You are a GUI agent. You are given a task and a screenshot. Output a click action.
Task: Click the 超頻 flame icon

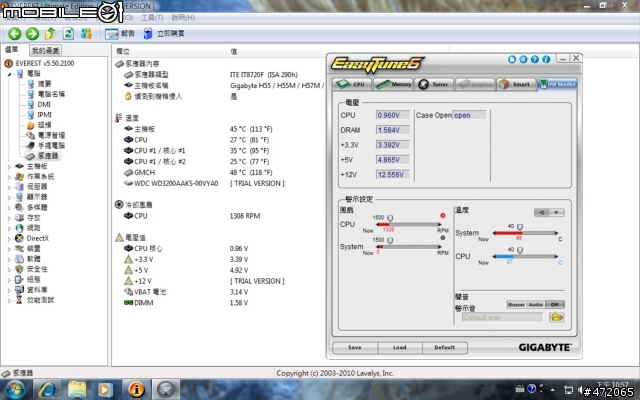point(31,125)
